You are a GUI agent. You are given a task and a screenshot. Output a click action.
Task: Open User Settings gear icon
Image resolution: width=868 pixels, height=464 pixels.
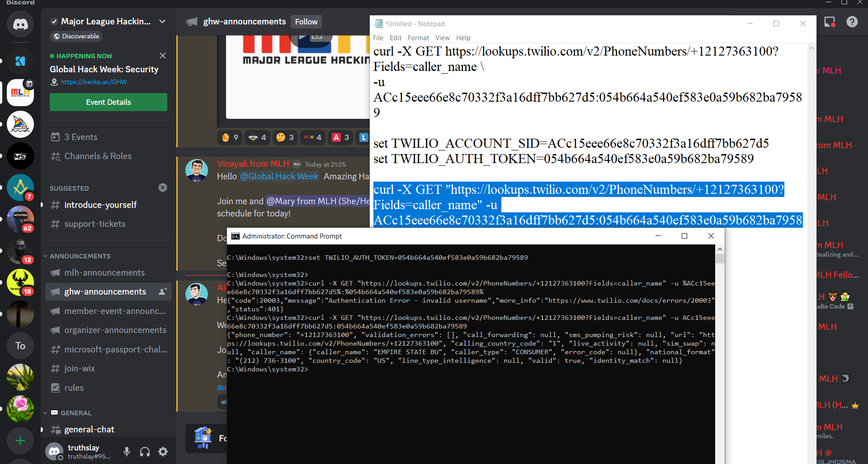tap(163, 451)
